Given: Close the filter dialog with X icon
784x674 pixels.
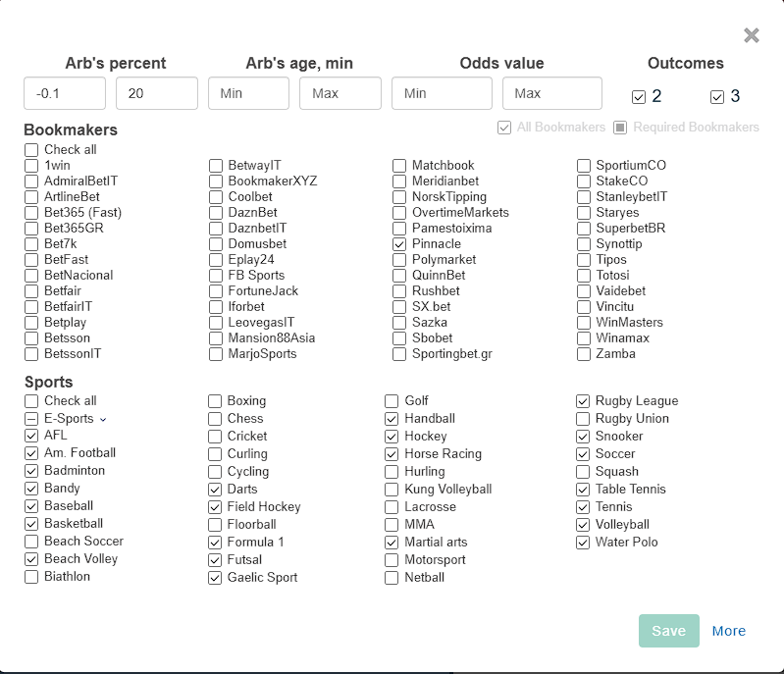Looking at the screenshot, I should (x=752, y=35).
